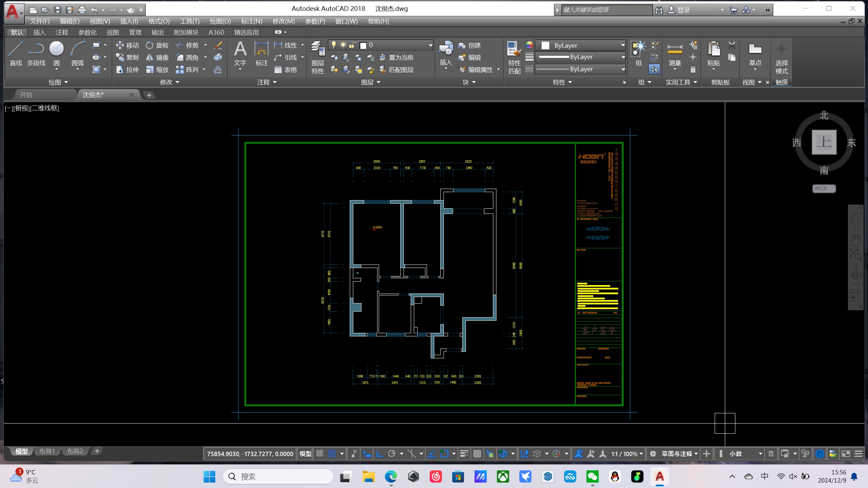Switch to the 布局1 layout tab

pos(47,451)
